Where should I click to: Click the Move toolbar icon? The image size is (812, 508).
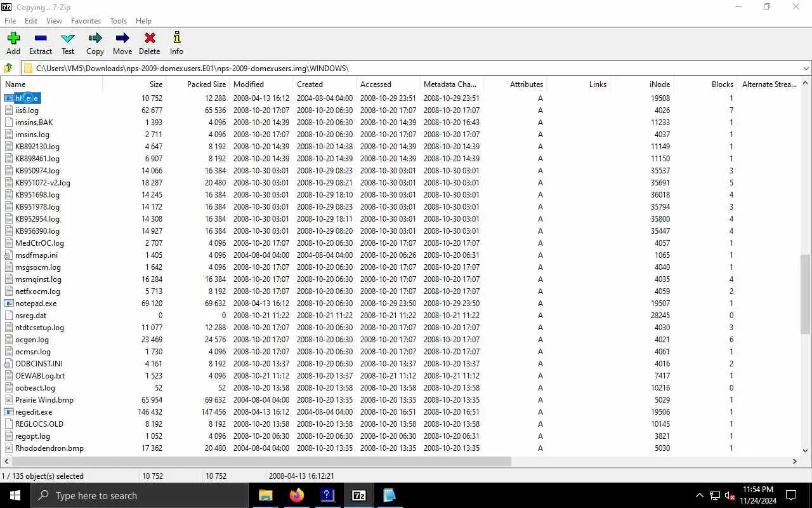coord(122,38)
